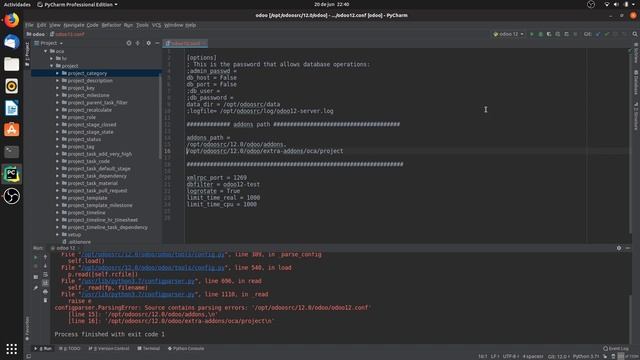Open Thunderbird mail from the dock
Screen dimensions: 640x360
(11, 42)
